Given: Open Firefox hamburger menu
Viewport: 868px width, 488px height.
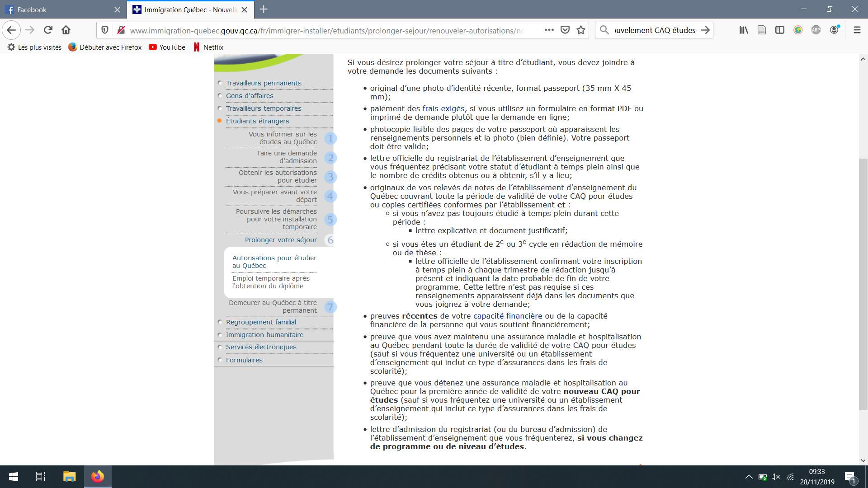Looking at the screenshot, I should [857, 30].
